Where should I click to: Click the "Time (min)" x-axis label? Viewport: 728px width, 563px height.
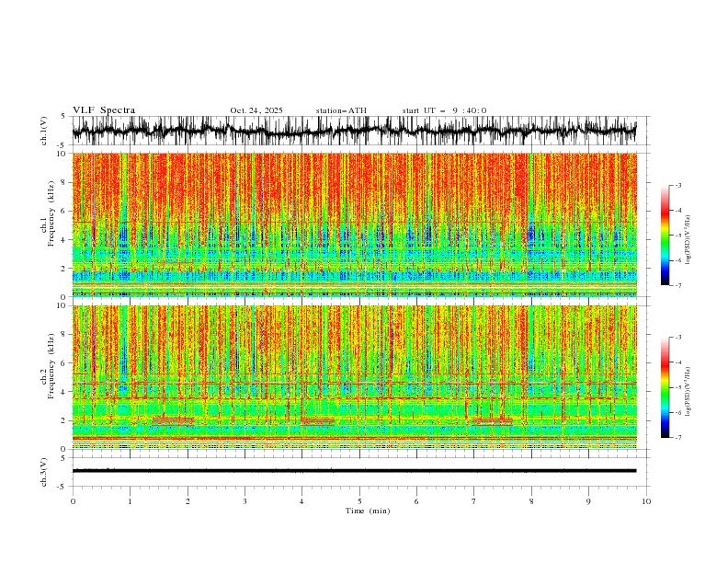(368, 511)
